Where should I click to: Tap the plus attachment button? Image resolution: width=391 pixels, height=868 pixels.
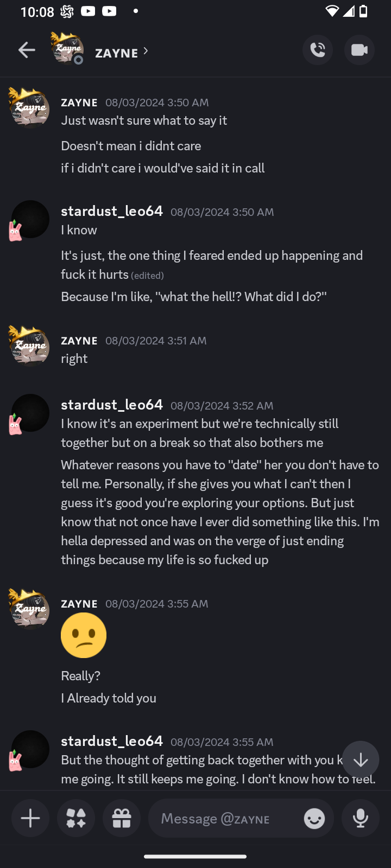[x=30, y=818]
